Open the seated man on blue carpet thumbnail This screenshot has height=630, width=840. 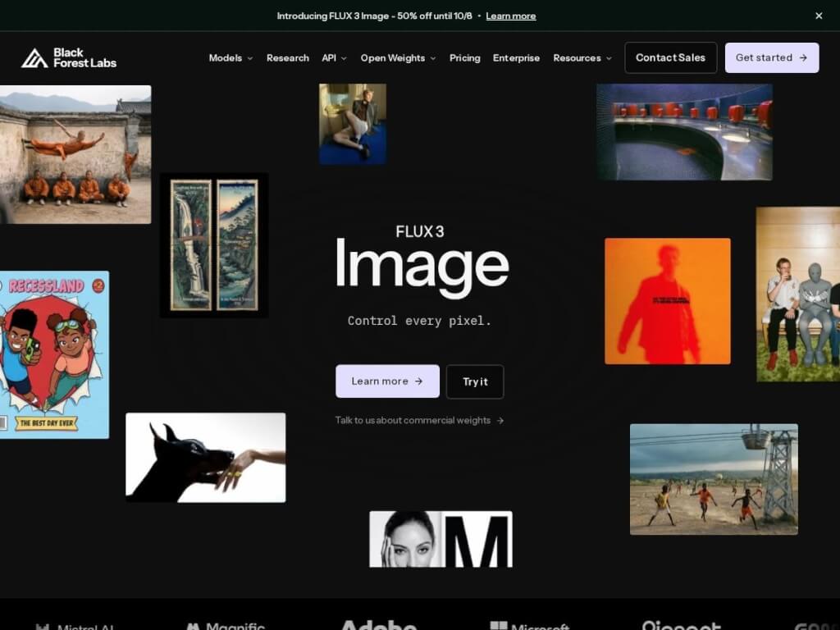pyautogui.click(x=353, y=124)
